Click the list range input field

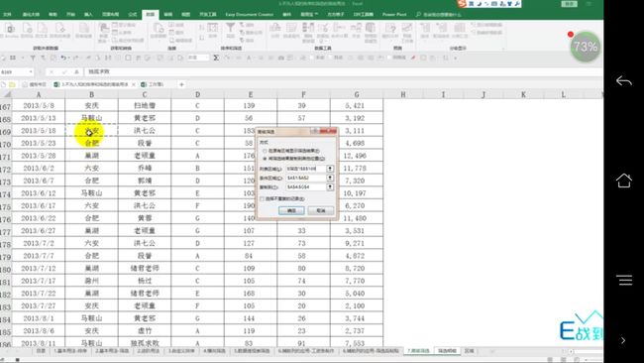tap(306, 169)
